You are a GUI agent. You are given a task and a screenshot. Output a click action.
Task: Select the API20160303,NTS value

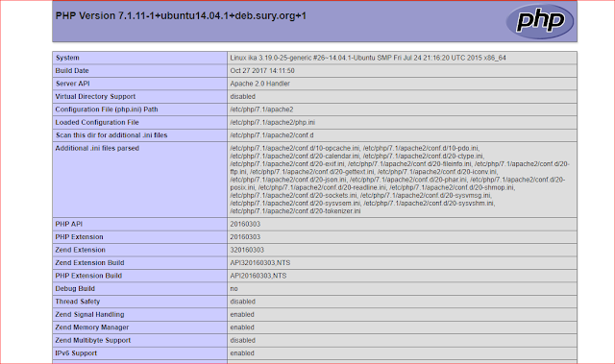[x=258, y=276]
